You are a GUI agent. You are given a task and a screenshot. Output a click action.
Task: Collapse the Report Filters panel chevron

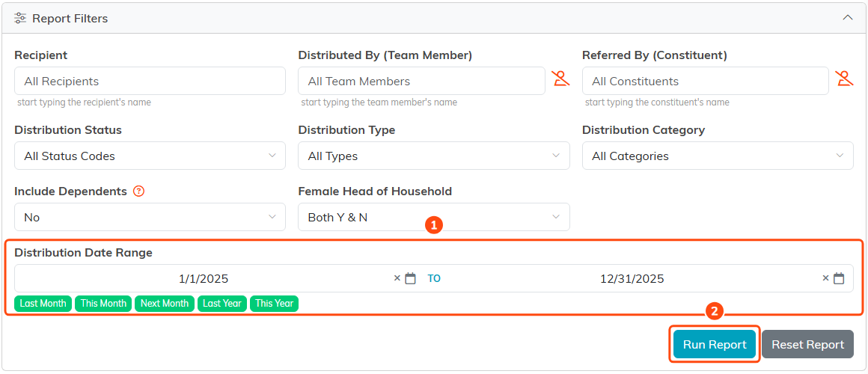click(x=847, y=18)
